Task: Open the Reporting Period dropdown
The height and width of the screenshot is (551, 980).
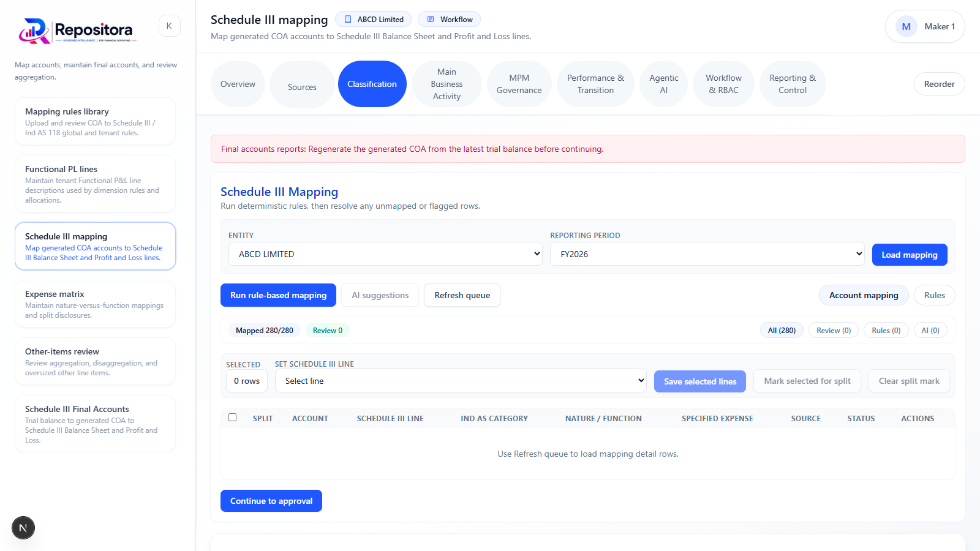Action: click(707, 254)
